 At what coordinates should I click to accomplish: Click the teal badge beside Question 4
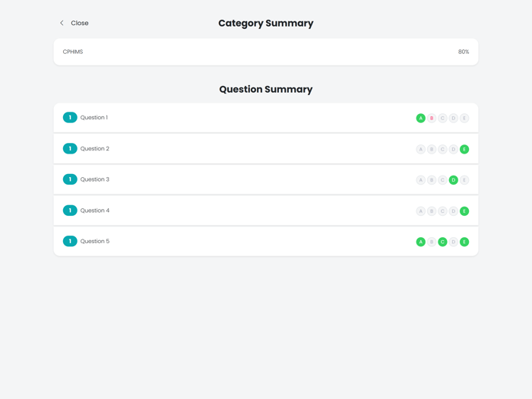[x=70, y=211]
